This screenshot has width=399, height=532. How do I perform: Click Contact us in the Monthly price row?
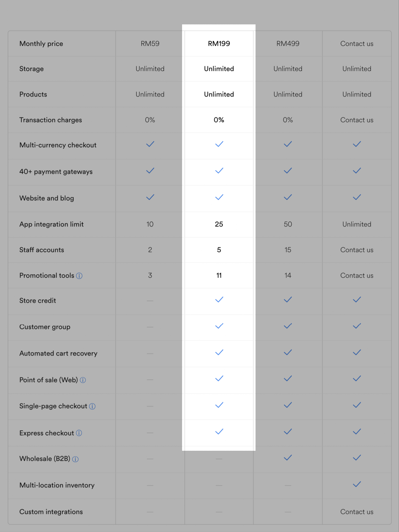(x=357, y=44)
